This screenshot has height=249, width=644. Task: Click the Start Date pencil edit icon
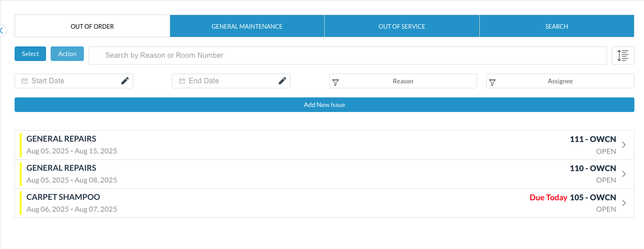pos(125,81)
